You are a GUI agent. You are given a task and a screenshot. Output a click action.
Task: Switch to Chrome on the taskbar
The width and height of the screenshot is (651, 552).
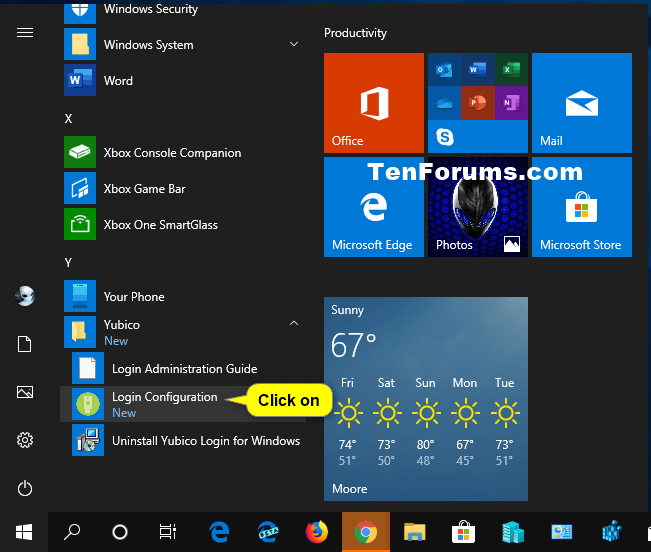click(366, 532)
